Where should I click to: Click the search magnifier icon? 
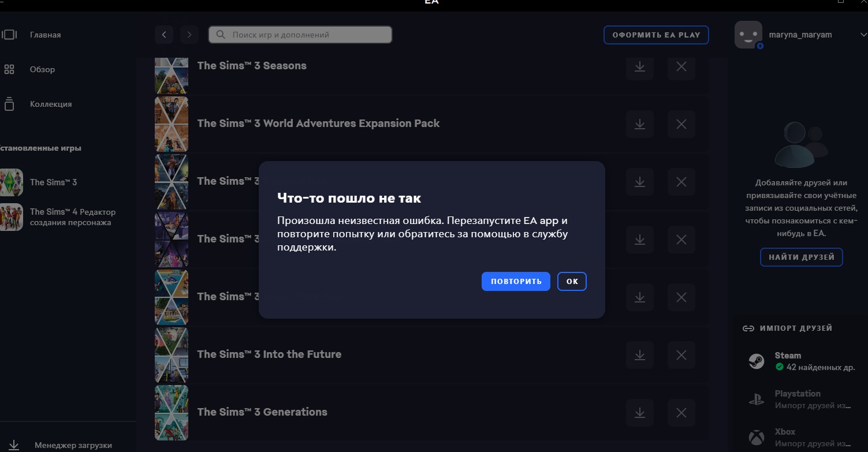point(221,35)
